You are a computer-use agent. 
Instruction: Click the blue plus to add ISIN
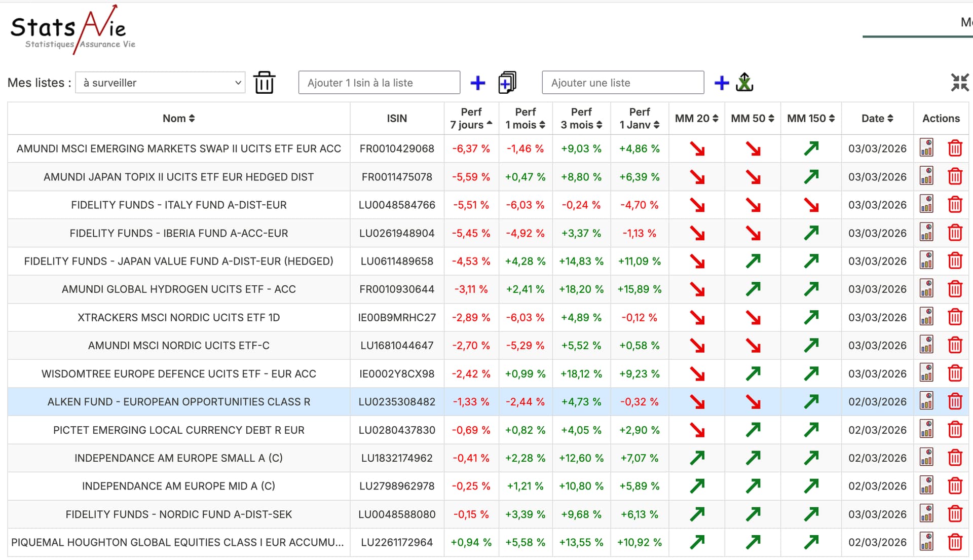[477, 83]
